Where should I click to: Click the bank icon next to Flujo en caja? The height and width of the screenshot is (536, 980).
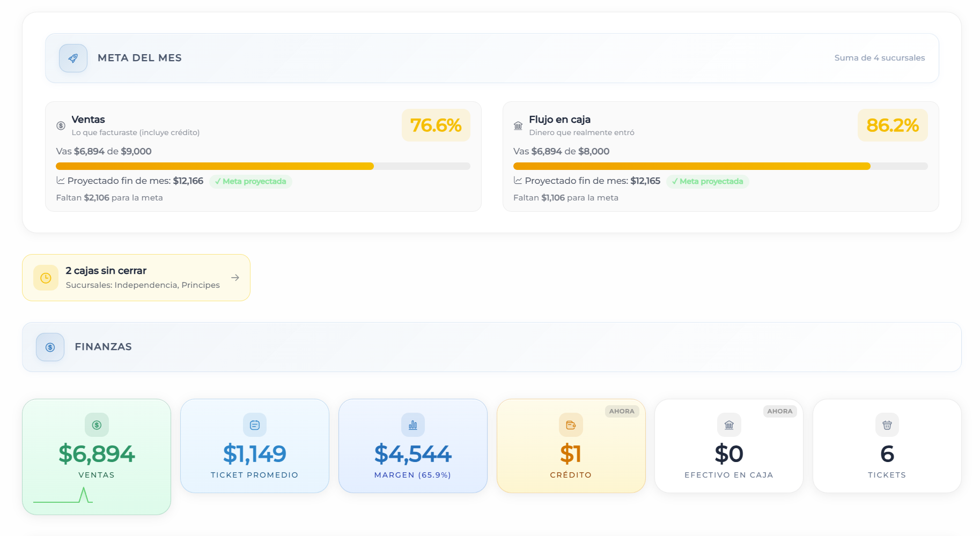click(518, 126)
